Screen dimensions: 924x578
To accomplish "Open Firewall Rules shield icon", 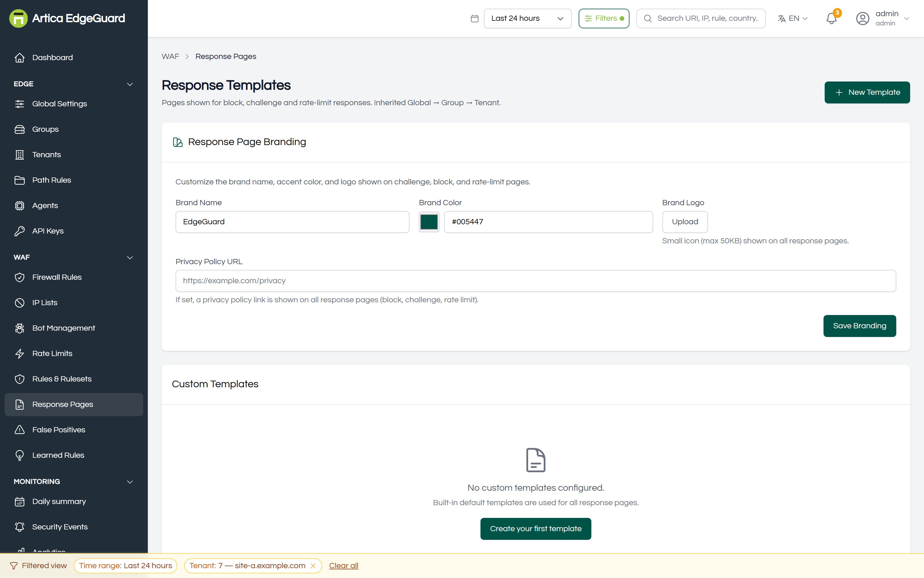I will (x=19, y=277).
